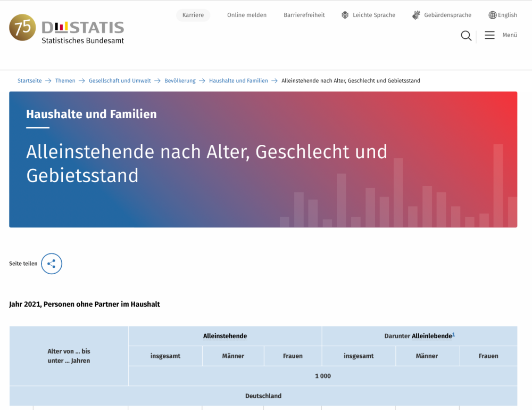
Task: Open the Karriere menu item
Action: point(193,15)
